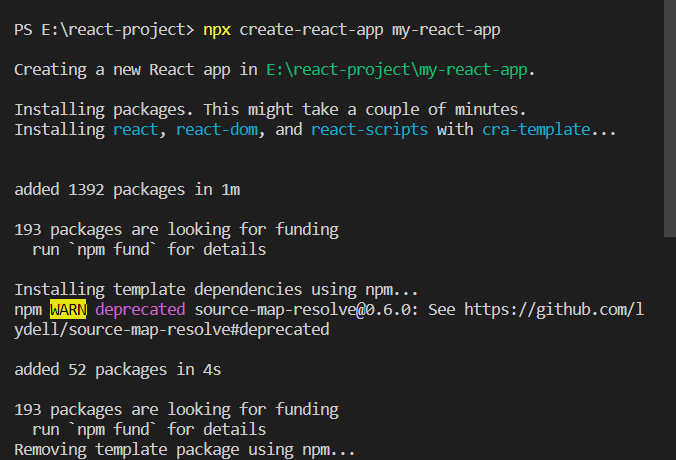Click the terminal scrollbar thumb
Image resolution: width=676 pixels, height=460 pixels.
[670, 119]
